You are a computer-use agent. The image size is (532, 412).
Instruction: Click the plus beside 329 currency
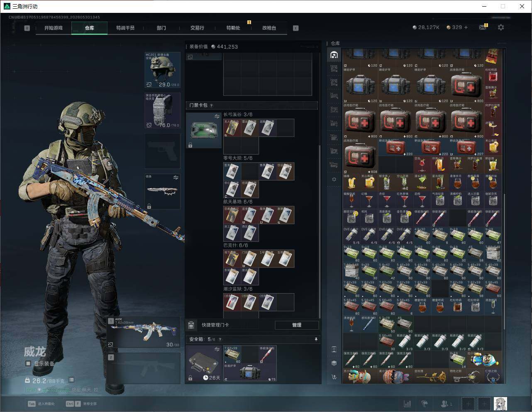point(466,27)
